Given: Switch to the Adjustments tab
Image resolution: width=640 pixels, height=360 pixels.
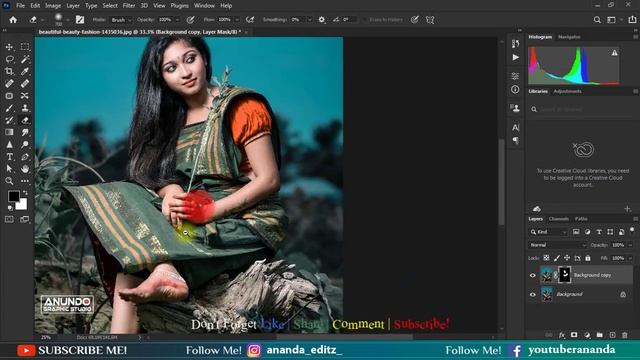Looking at the screenshot, I should [x=567, y=91].
